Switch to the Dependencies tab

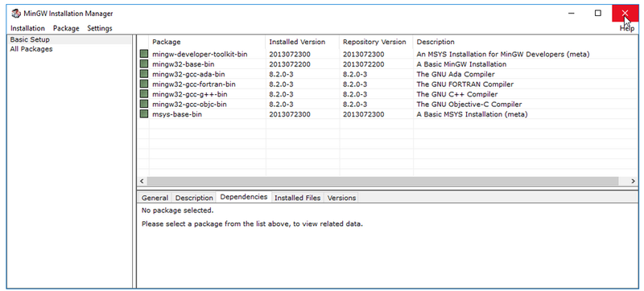click(244, 197)
